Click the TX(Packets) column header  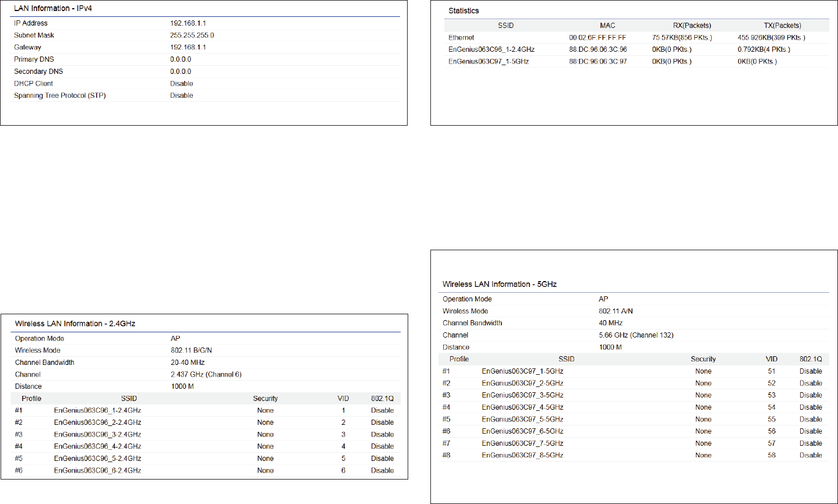(x=783, y=26)
